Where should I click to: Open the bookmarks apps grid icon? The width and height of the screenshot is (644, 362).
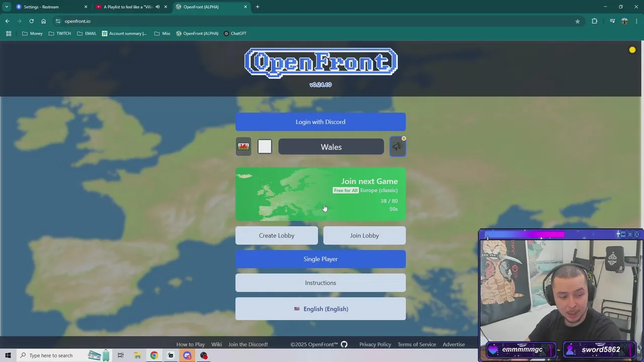coord(9,34)
